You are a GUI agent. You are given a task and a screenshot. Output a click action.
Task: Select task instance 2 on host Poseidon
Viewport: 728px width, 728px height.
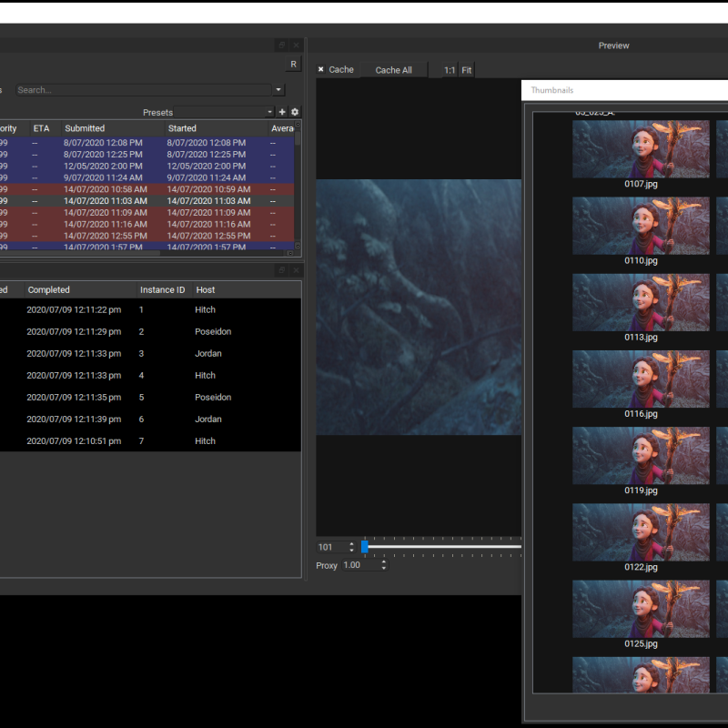tap(150, 331)
